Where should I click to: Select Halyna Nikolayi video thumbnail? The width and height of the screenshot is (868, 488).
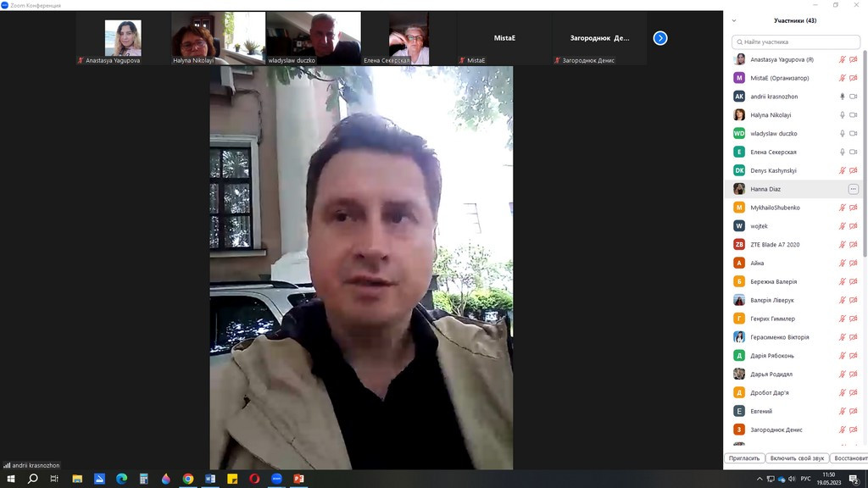click(x=218, y=38)
